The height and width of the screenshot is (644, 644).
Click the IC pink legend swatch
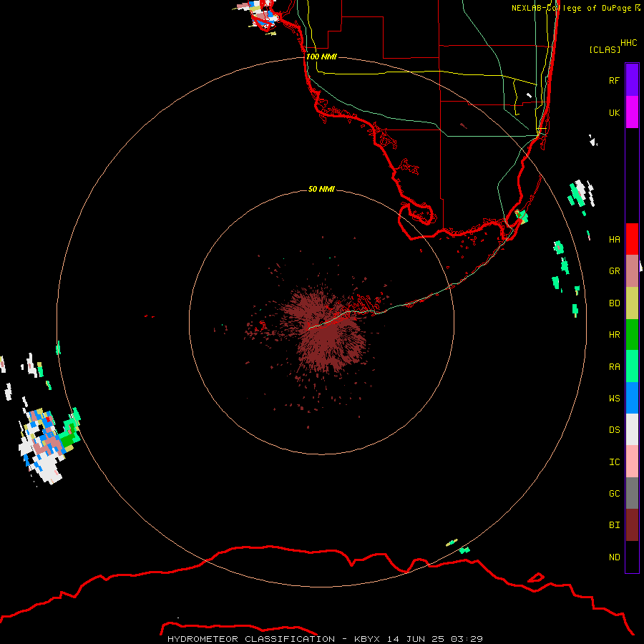point(632,462)
